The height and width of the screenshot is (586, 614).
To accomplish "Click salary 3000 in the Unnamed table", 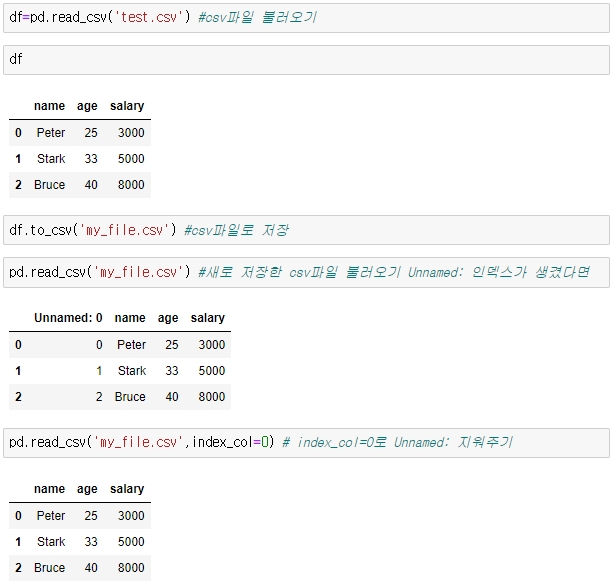I will point(212,345).
